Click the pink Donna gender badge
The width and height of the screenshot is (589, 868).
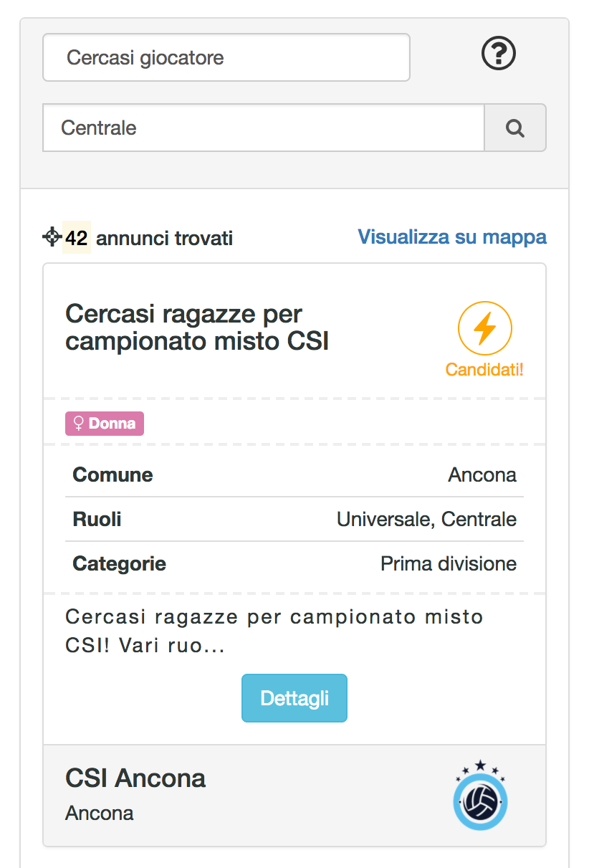[x=105, y=424]
